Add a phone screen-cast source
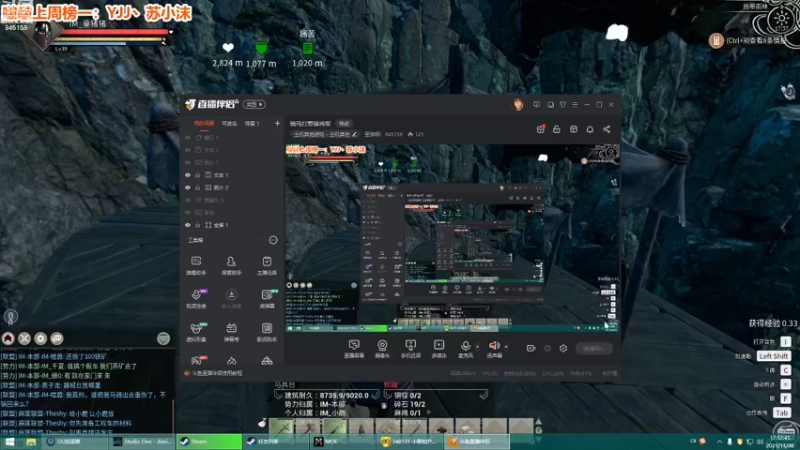800x450 pixels. (x=410, y=349)
